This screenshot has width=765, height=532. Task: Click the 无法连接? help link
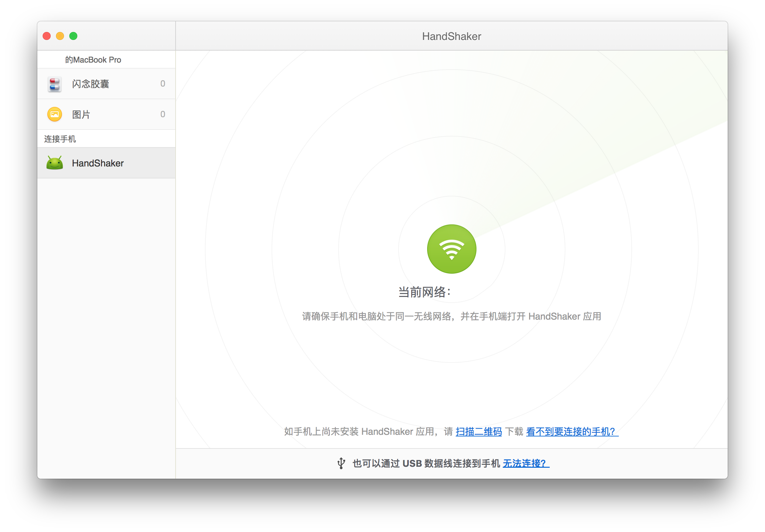coord(525,463)
